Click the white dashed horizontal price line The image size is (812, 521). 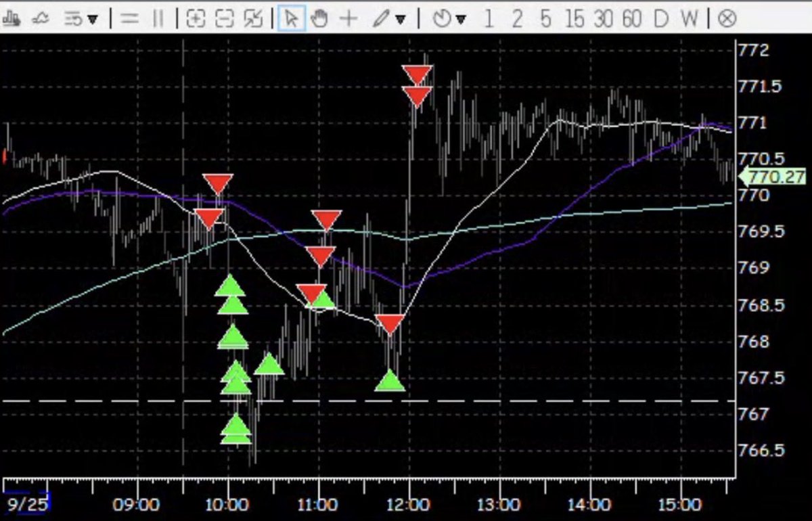[x=368, y=401]
